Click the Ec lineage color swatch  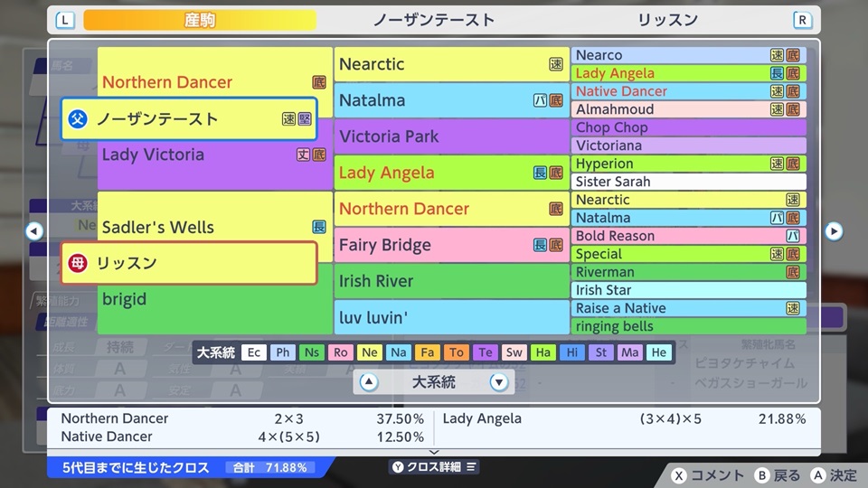(254, 352)
